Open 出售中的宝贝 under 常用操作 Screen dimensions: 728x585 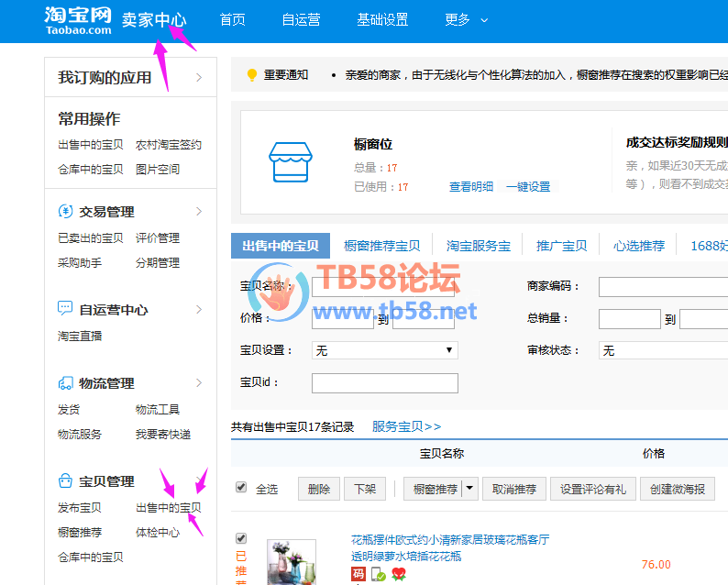coord(91,144)
